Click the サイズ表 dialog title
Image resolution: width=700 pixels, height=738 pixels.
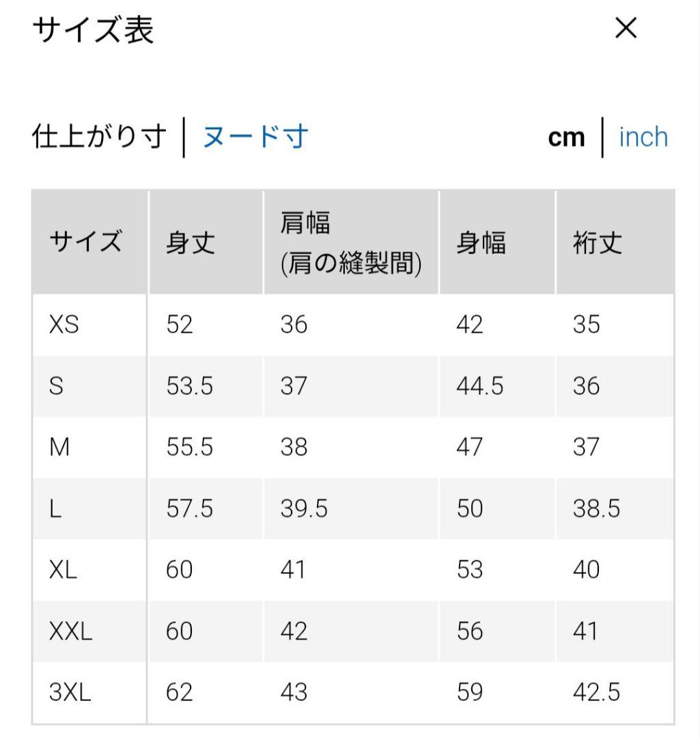click(94, 30)
